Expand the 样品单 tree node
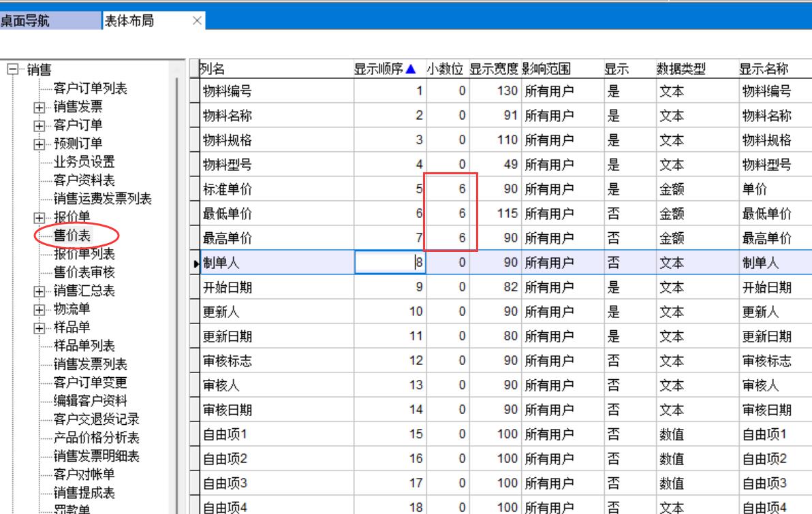 pos(40,329)
